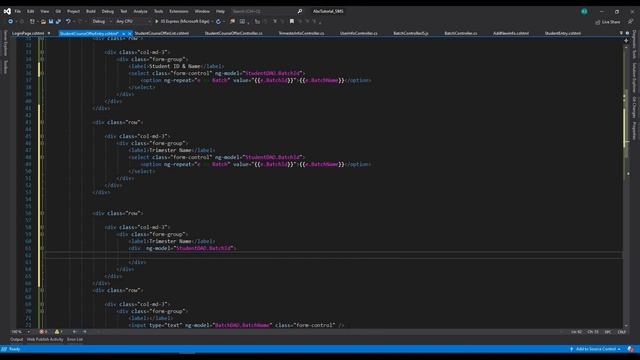Click the feedback icon beside Live Share

point(630,22)
